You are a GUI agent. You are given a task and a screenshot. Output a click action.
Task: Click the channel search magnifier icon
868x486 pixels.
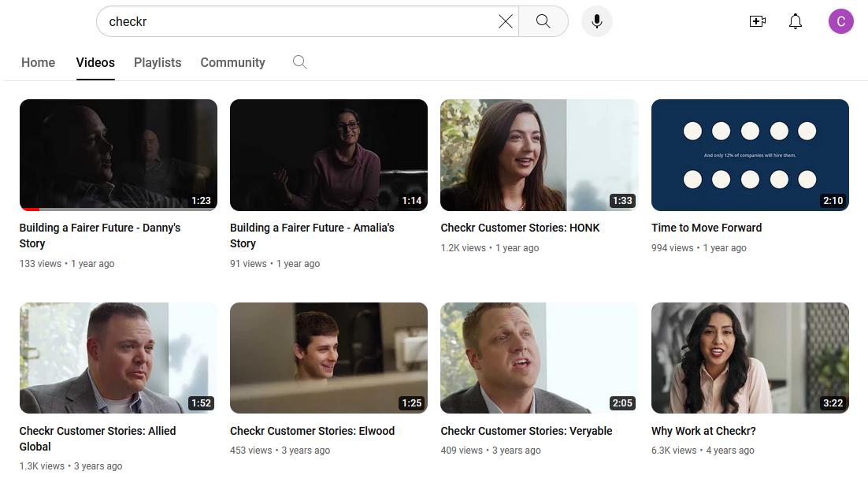pos(299,62)
